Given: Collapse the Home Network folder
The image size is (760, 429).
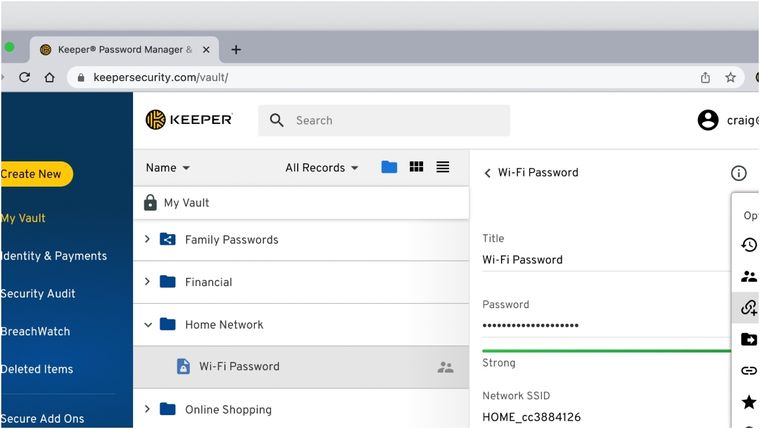Looking at the screenshot, I should pyautogui.click(x=147, y=325).
